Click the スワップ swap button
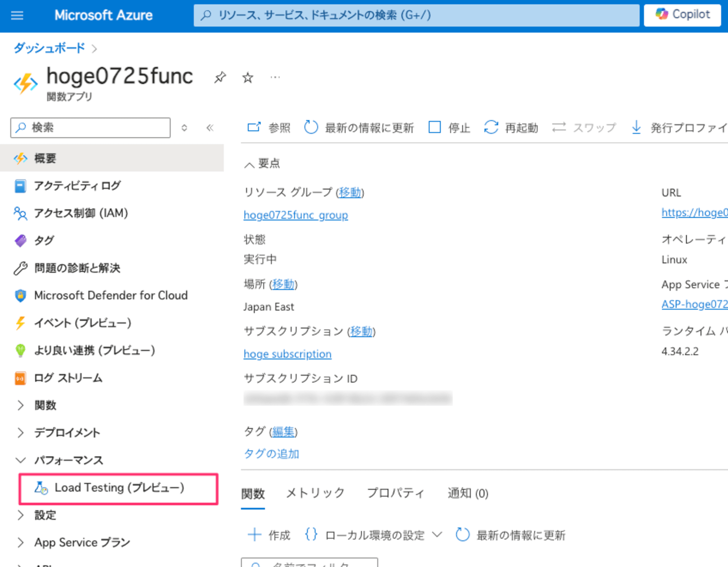 (x=584, y=128)
